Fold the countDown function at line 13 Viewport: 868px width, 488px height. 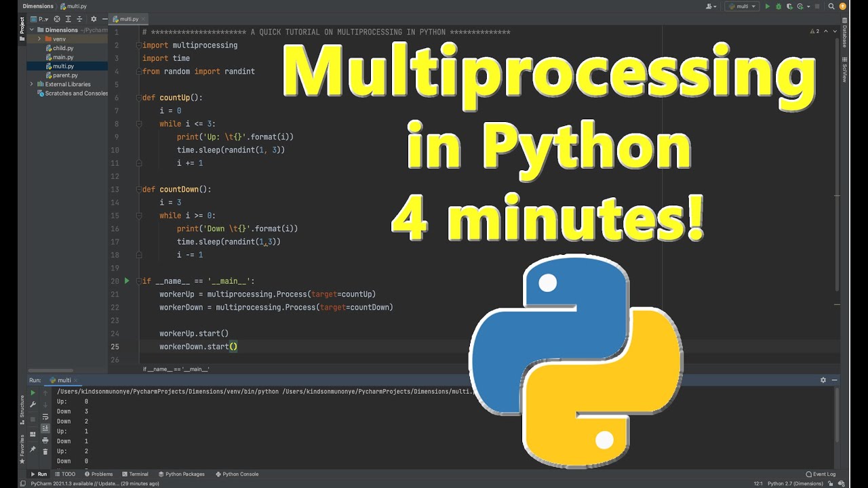(139, 189)
